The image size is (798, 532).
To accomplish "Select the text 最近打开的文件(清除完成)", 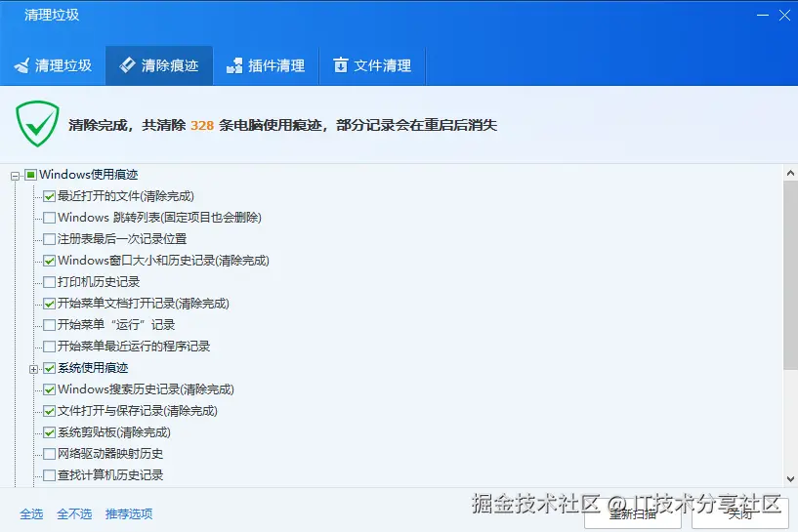I will [x=126, y=196].
